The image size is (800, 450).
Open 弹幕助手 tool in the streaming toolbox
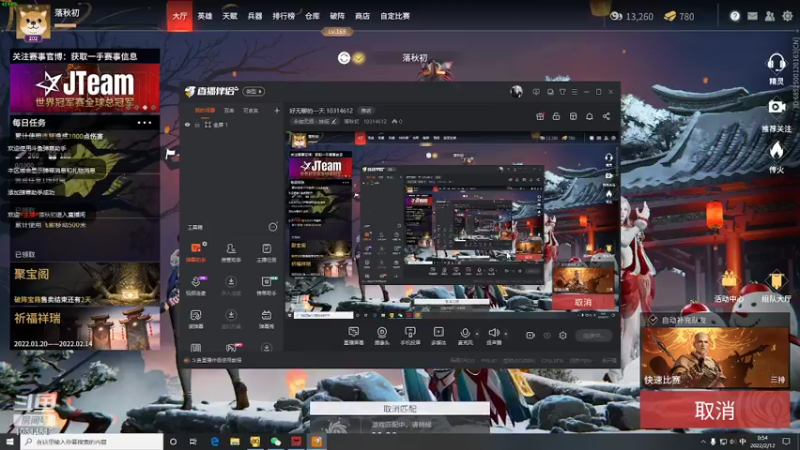click(x=196, y=252)
